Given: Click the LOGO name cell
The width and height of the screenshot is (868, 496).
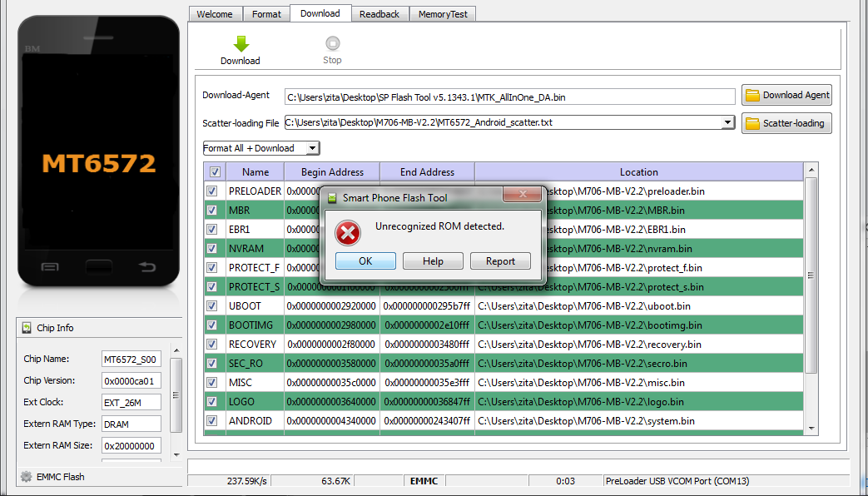Looking at the screenshot, I should (x=255, y=402).
